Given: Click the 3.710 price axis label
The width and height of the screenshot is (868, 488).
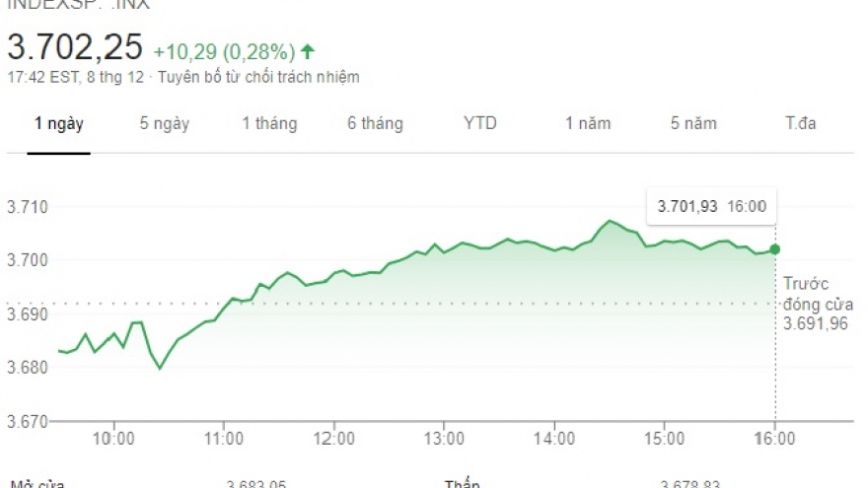Looking at the screenshot, I should tap(27, 208).
